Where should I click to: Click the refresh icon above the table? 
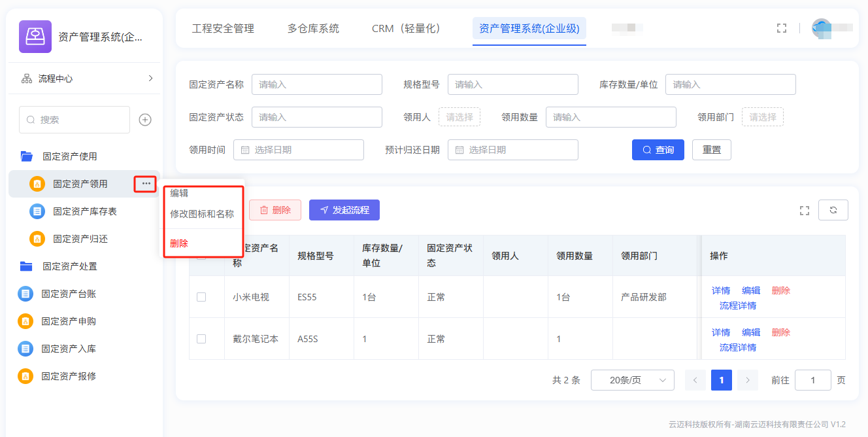click(833, 210)
